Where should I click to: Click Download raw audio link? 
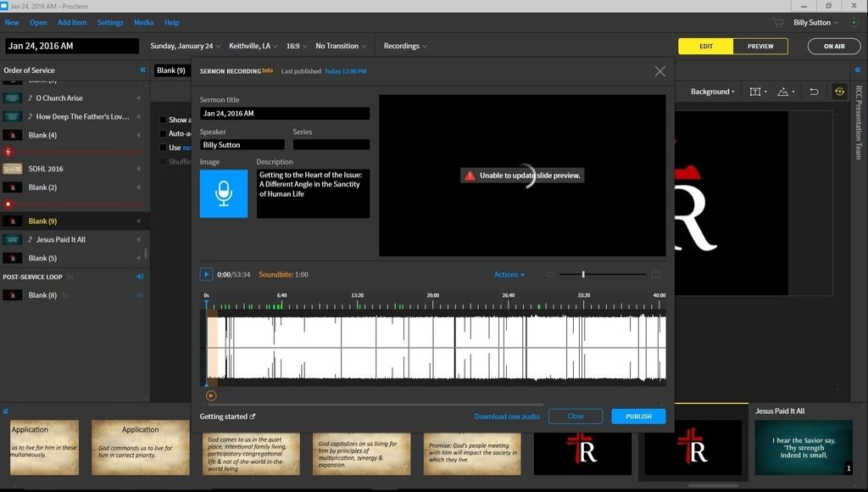pos(507,417)
